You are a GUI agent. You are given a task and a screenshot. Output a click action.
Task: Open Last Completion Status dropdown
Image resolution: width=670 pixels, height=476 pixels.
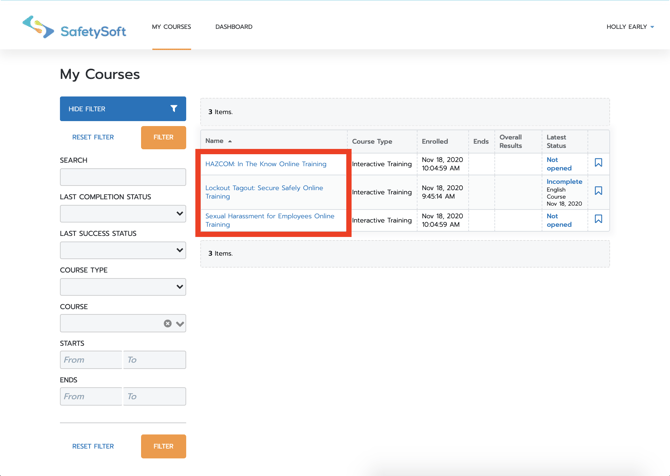(x=123, y=214)
